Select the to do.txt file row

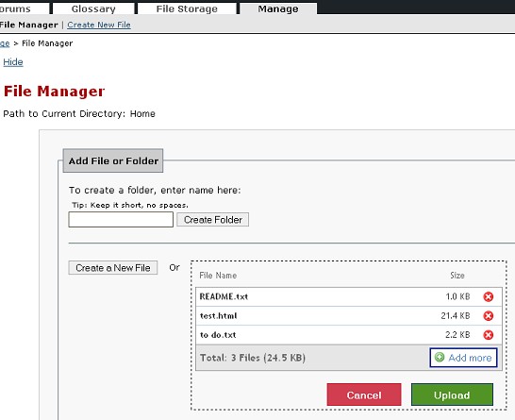pyautogui.click(x=349, y=335)
